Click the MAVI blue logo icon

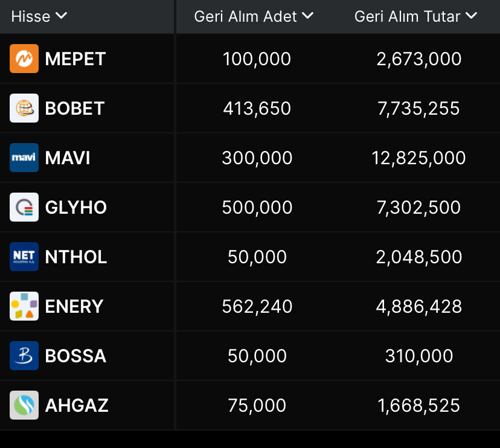pos(24,158)
